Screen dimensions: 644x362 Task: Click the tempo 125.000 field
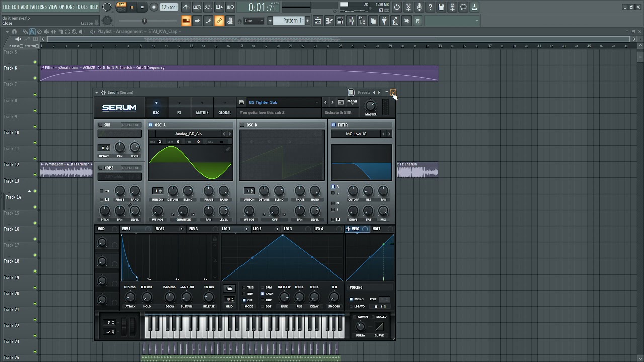tap(169, 7)
